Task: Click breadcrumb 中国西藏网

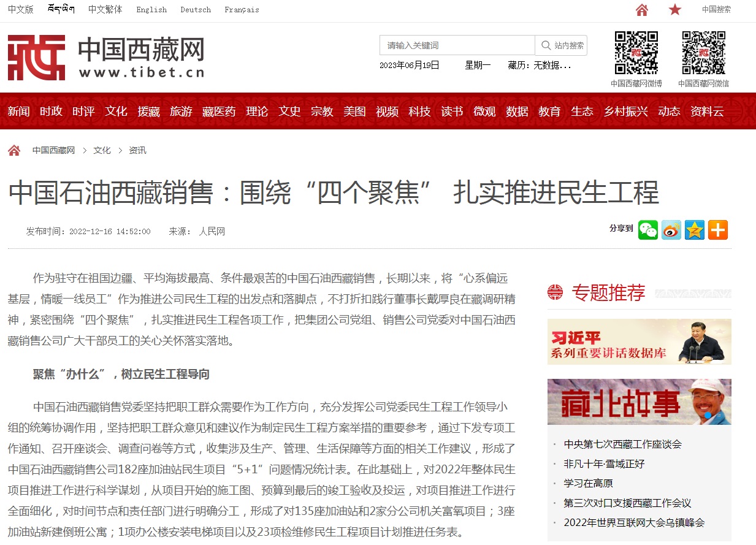Action: point(54,150)
